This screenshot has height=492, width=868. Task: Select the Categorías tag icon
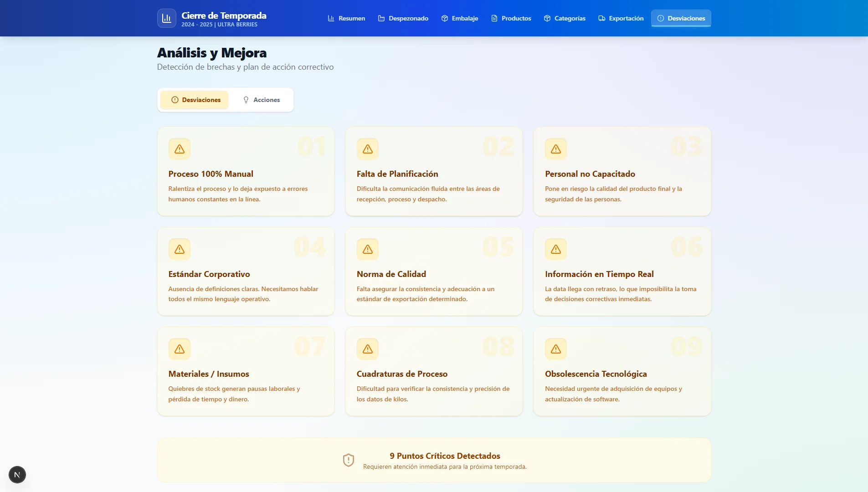[x=546, y=18]
